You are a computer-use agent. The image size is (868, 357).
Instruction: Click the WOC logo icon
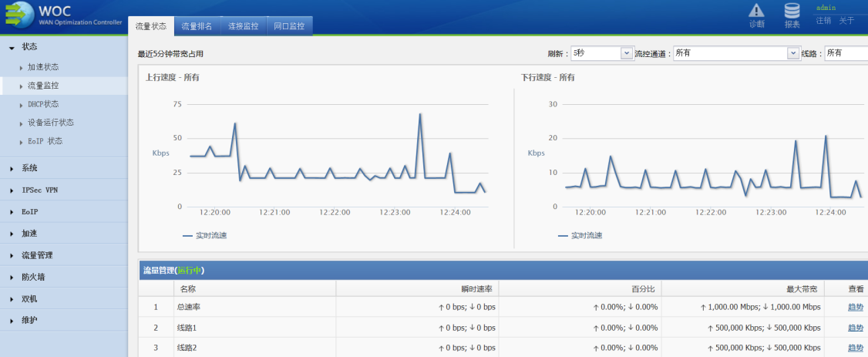18,15
